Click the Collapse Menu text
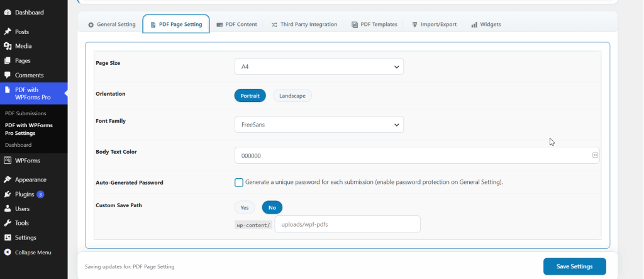 (x=33, y=253)
